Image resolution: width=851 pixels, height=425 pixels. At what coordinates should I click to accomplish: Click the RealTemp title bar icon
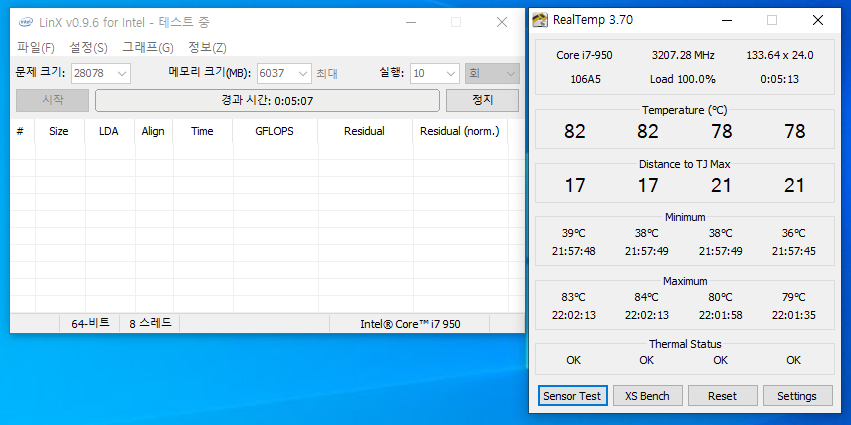point(539,21)
